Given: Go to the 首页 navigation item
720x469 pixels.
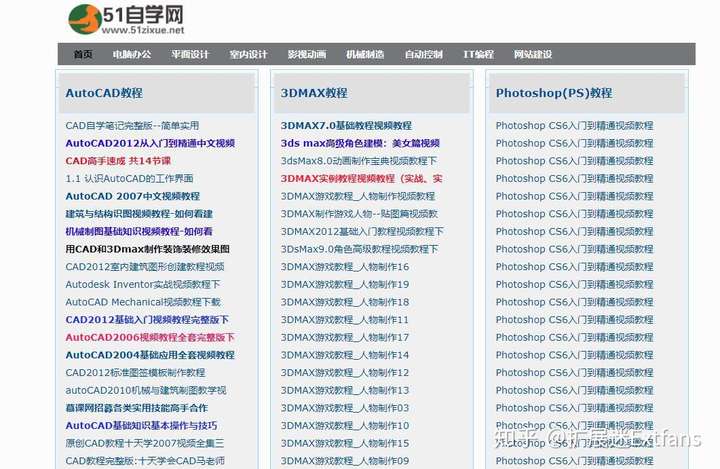Looking at the screenshot, I should [83, 54].
